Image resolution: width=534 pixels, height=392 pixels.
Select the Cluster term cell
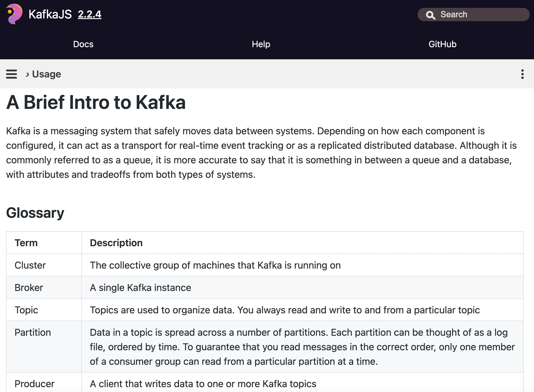pyautogui.click(x=30, y=265)
